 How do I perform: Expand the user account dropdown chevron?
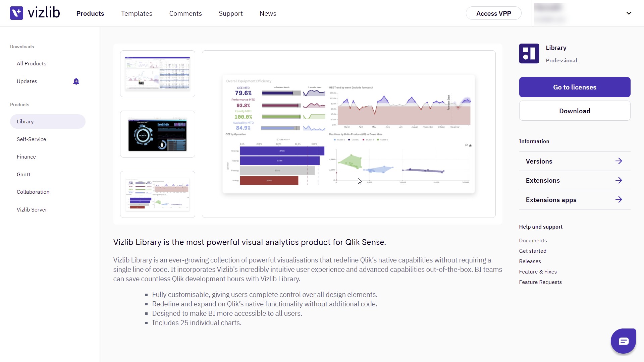point(629,13)
